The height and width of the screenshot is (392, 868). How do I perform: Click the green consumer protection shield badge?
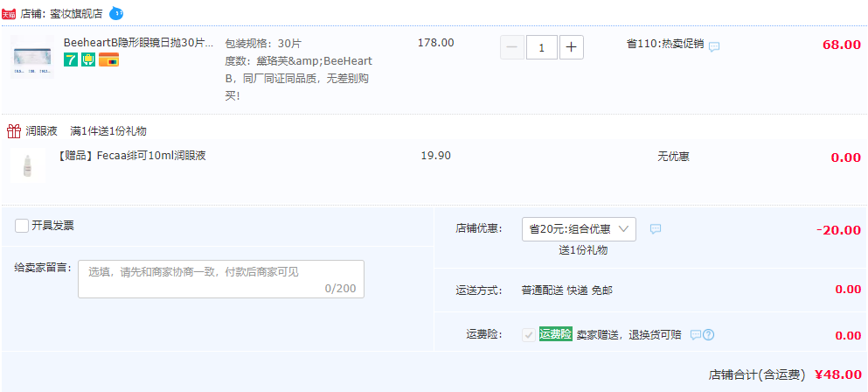(x=88, y=59)
